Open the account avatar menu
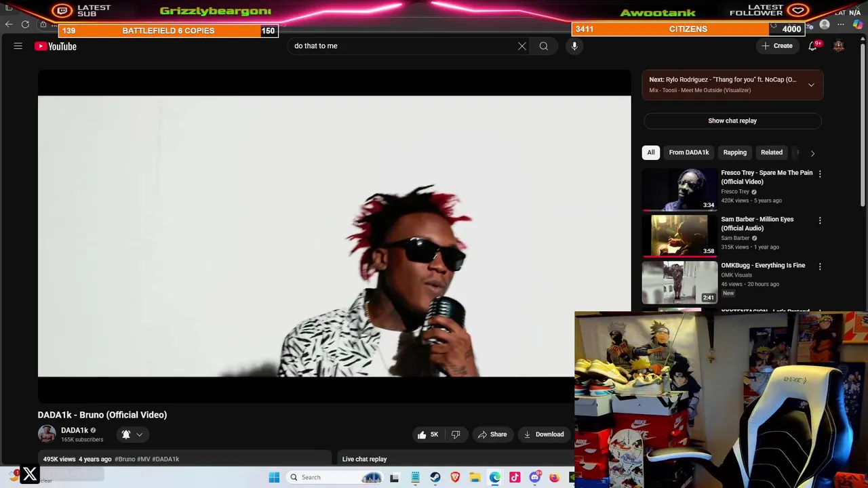This screenshot has height=488, width=868. click(839, 46)
